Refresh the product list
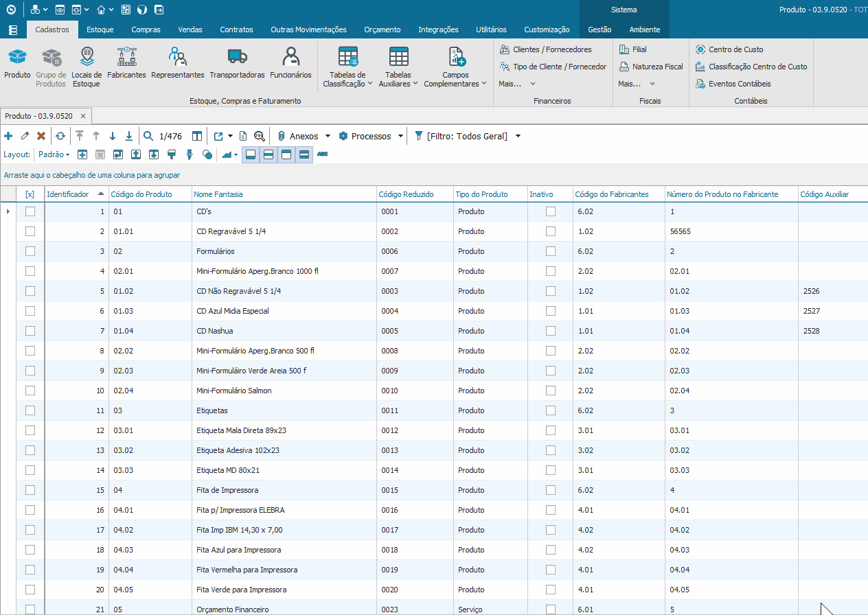Viewport: 868px width, 615px height. [x=60, y=136]
